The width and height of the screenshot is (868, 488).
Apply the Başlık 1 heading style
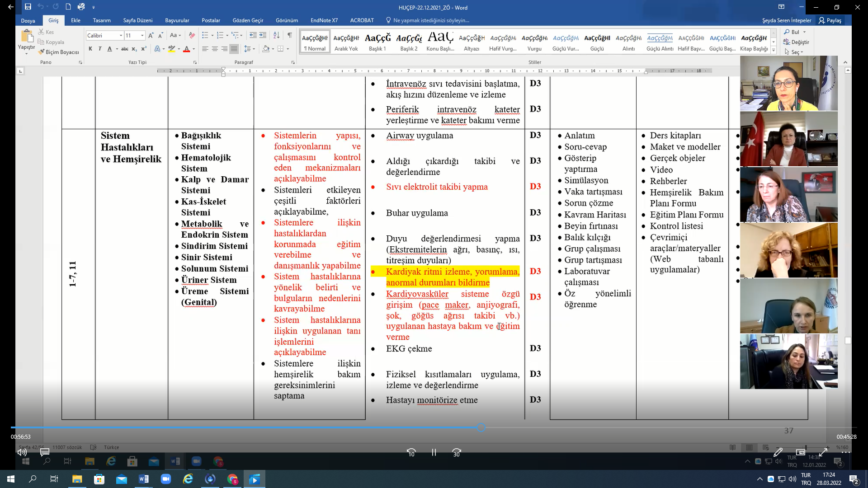377,42
